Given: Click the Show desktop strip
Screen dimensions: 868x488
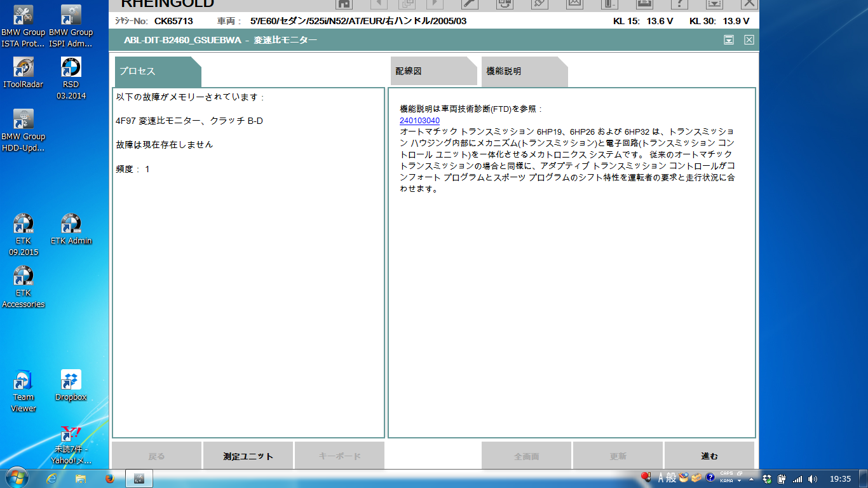Looking at the screenshot, I should [864, 479].
